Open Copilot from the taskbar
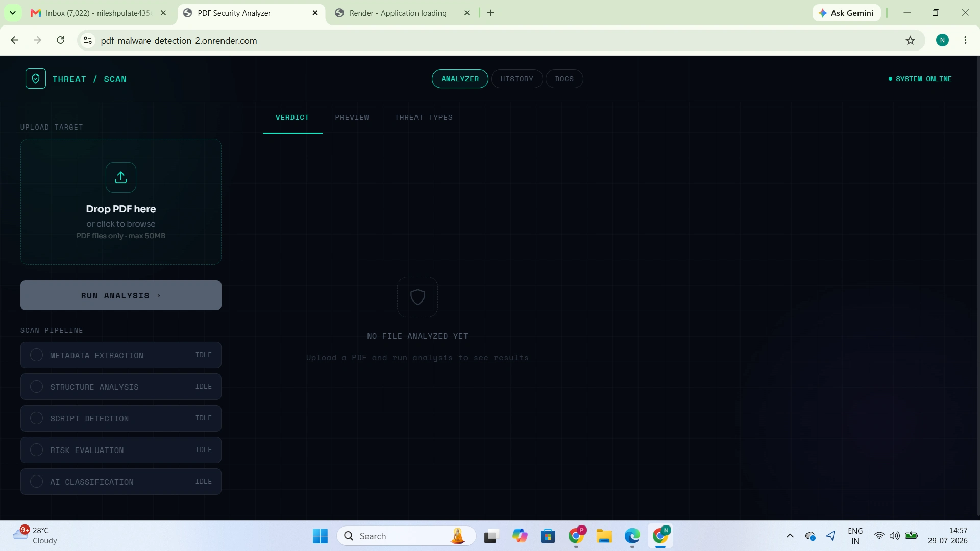Screen dimensions: 980x551 point(520,536)
